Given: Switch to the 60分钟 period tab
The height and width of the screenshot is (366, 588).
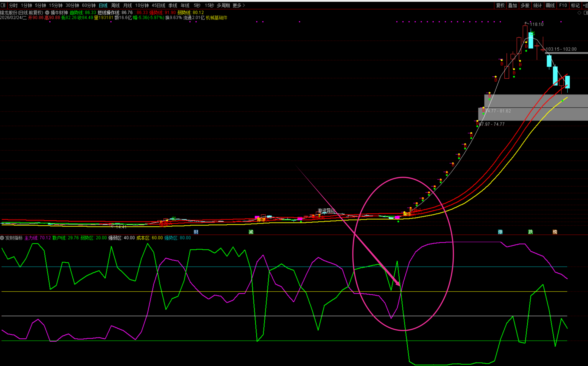Looking at the screenshot, I should pos(89,5).
